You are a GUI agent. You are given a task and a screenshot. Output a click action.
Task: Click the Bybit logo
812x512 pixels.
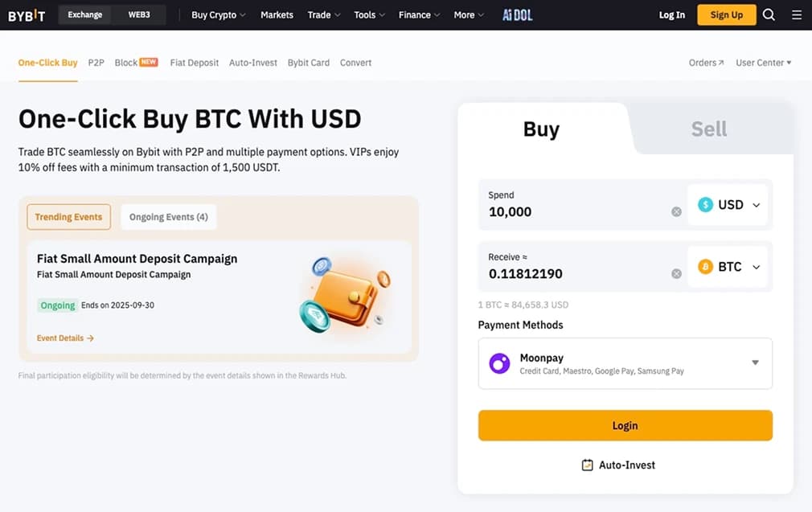(27, 14)
